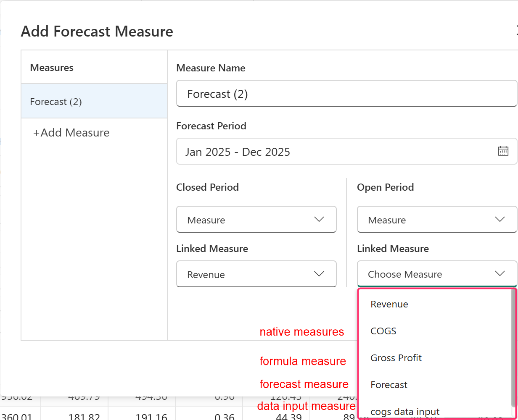
Task: Select Revenue from the open measure list
Action: coord(389,304)
